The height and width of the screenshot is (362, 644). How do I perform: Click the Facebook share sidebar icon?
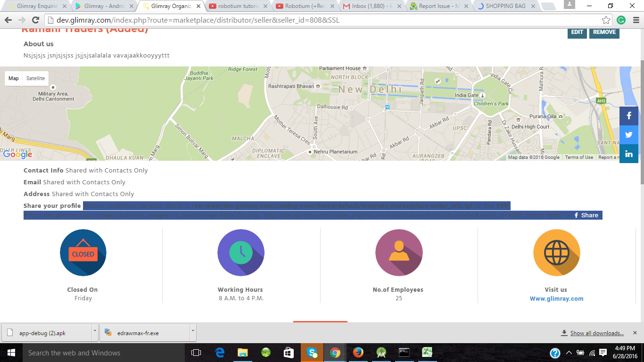(x=629, y=116)
